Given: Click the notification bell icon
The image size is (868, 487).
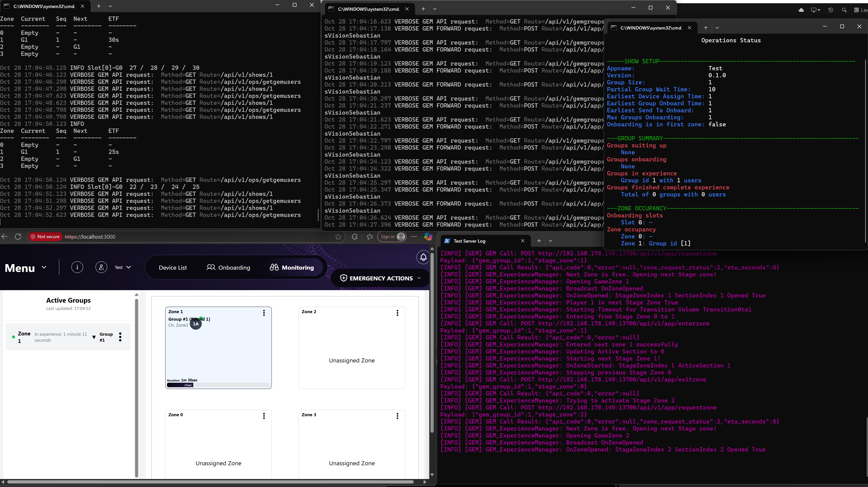Looking at the screenshot, I should click(x=423, y=257).
